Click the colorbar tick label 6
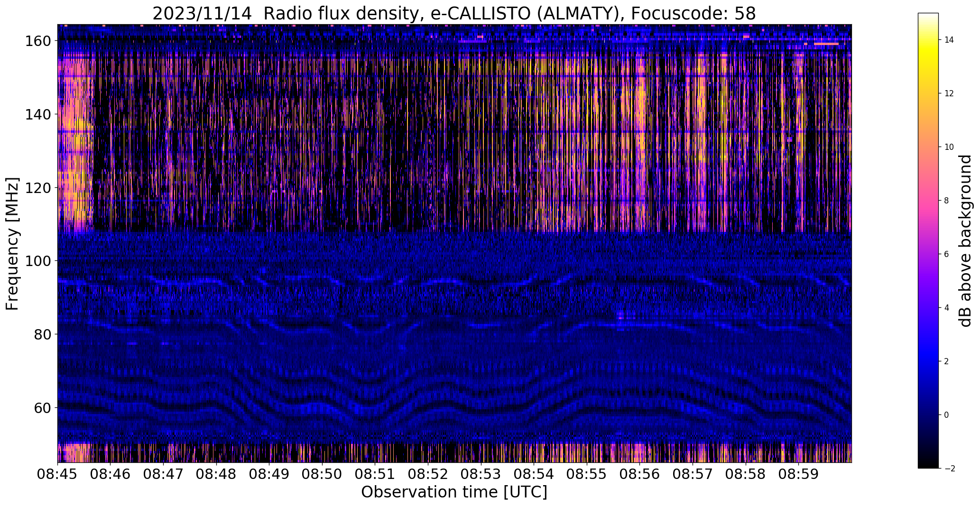 947,254
